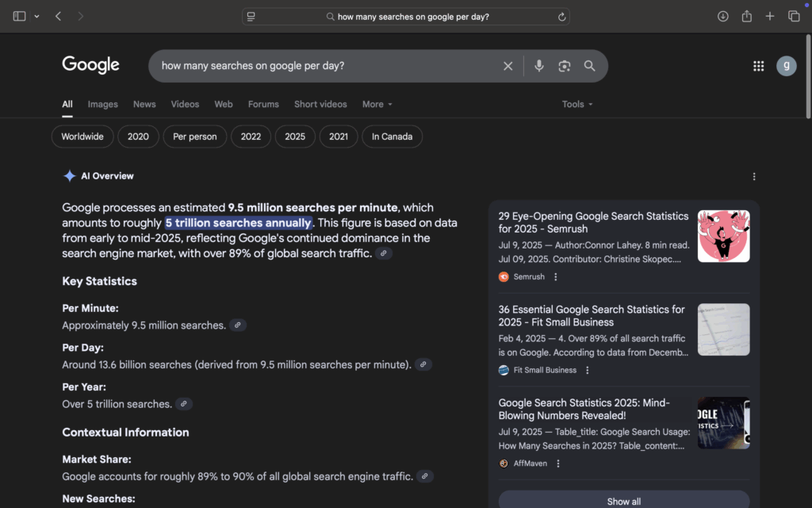This screenshot has width=812, height=508.
Task: Switch to the Short videos tab
Action: 320,104
